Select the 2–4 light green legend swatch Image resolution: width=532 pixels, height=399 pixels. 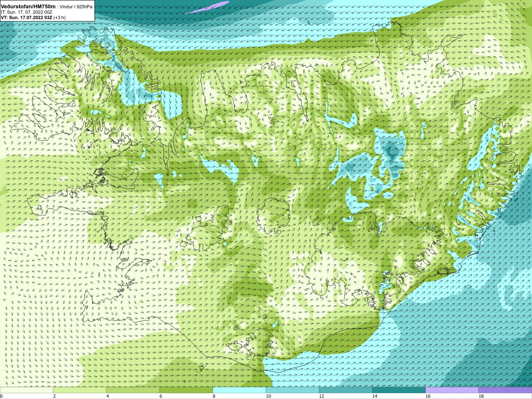tap(80, 390)
